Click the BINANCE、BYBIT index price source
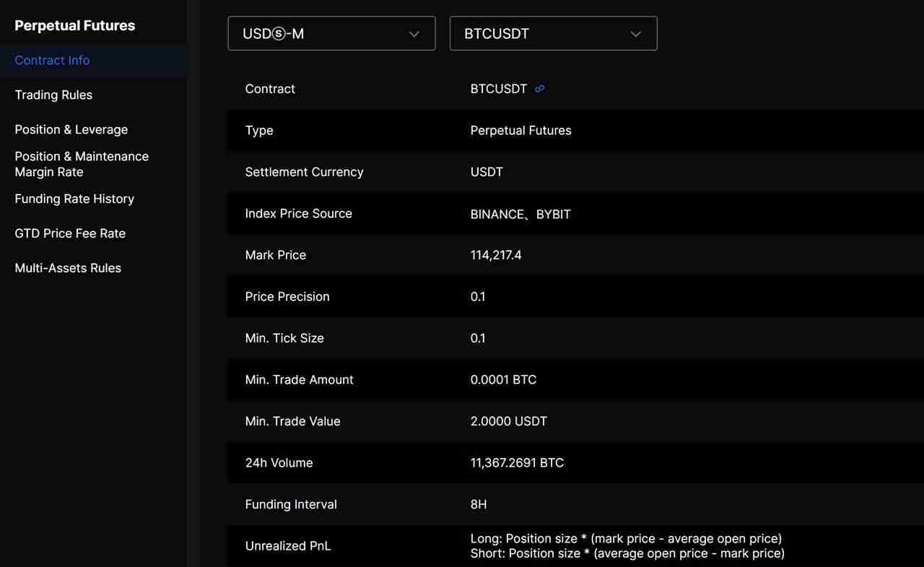The image size is (924, 567). point(520,214)
